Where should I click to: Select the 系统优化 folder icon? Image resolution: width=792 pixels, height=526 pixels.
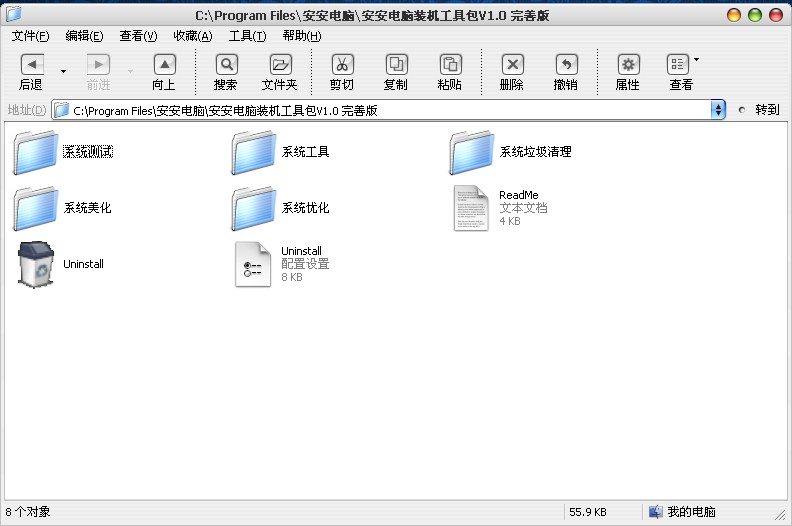click(254, 208)
